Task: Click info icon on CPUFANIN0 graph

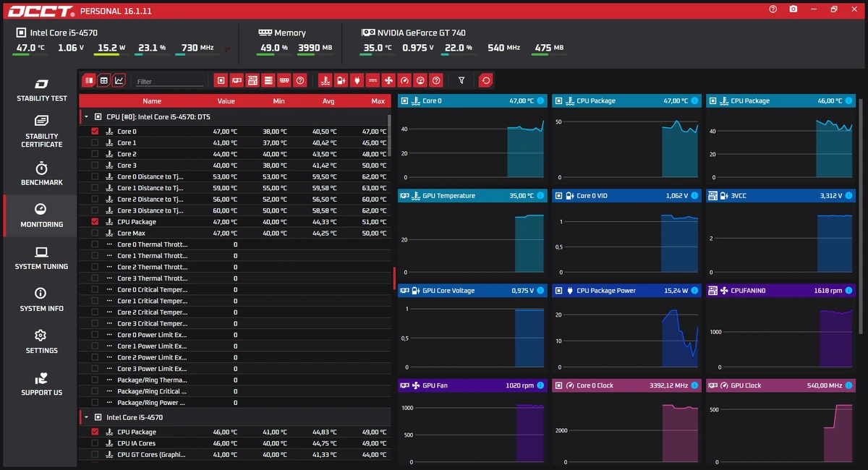Action: [x=849, y=291]
